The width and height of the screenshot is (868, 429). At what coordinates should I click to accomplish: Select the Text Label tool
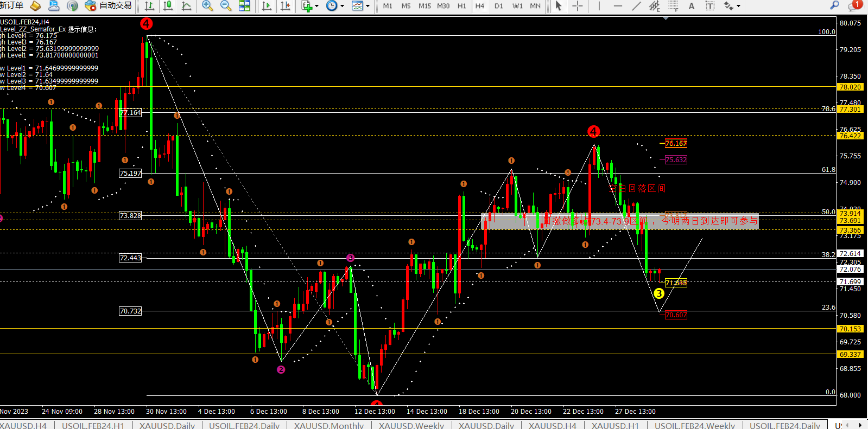[x=709, y=6]
